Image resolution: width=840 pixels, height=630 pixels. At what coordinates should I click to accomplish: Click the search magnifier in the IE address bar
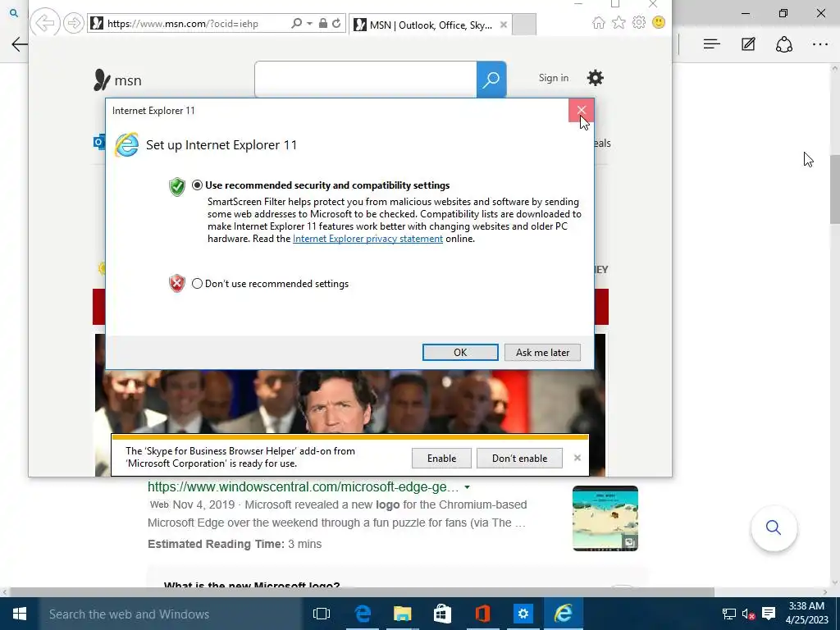[x=296, y=24]
